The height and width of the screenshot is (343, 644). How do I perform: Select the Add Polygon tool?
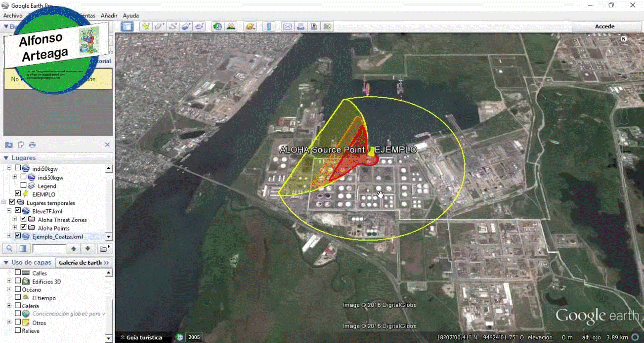[x=159, y=27]
